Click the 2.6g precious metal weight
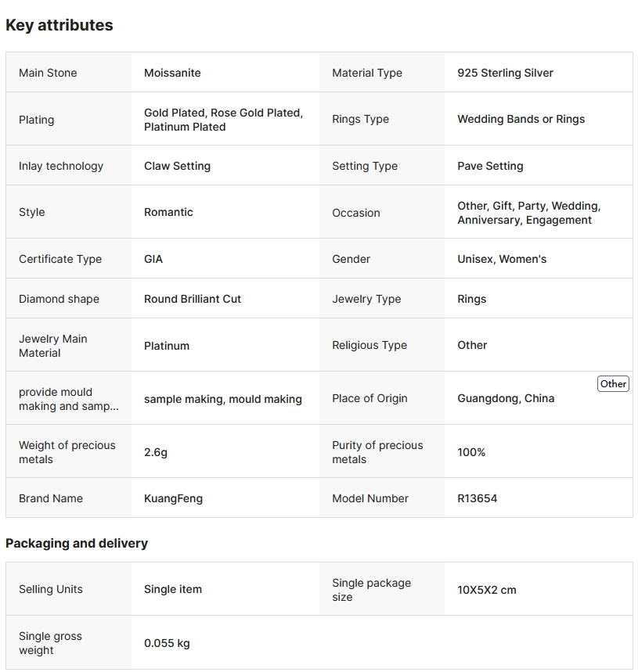Screen dimensions: 638x672 point(156,452)
